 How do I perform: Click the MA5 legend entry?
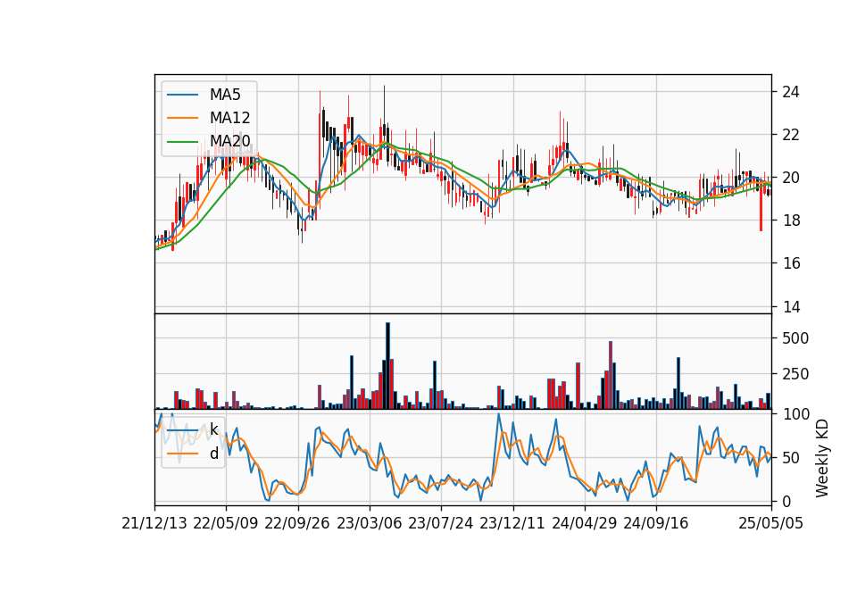click(x=204, y=95)
